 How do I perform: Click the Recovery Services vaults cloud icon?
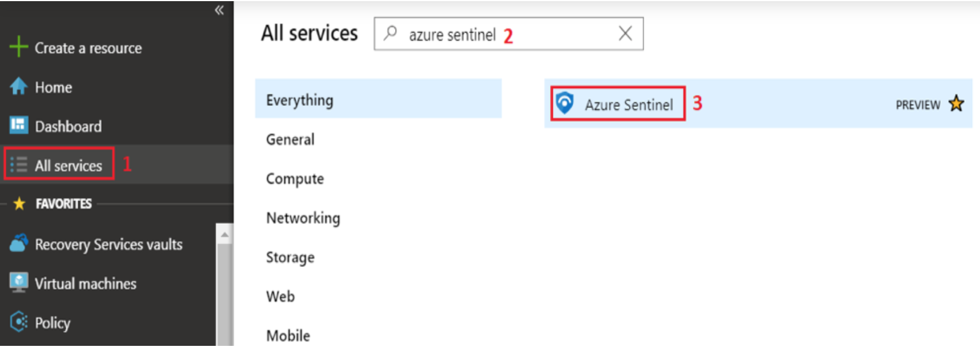pos(19,243)
